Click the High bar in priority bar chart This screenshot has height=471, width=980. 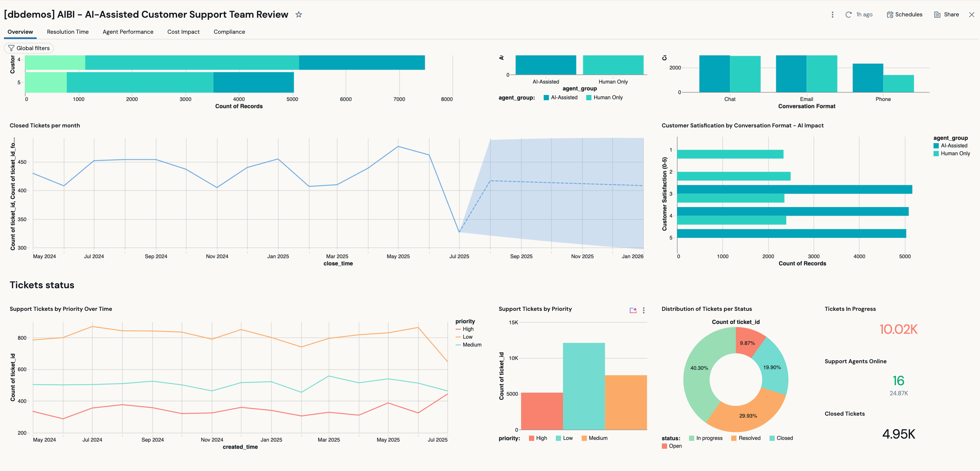pos(542,411)
